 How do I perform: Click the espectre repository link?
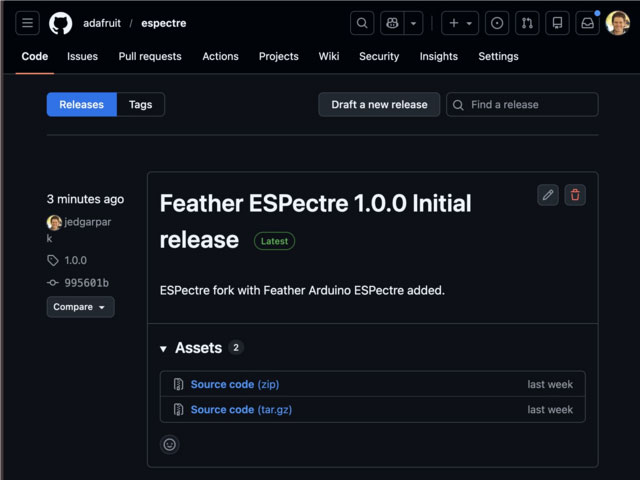[164, 23]
